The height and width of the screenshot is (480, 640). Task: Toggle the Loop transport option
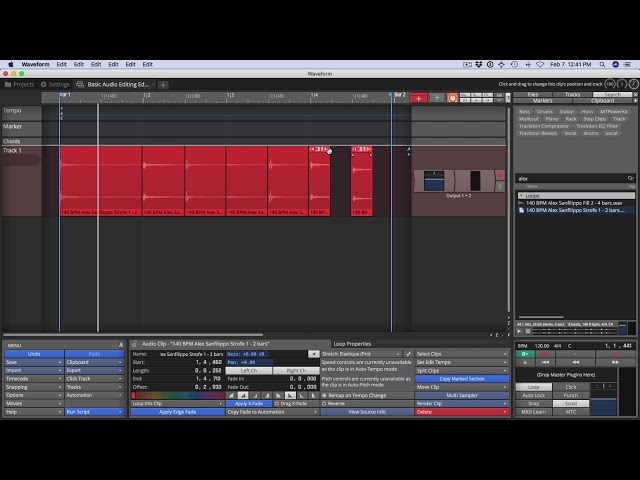(x=534, y=387)
